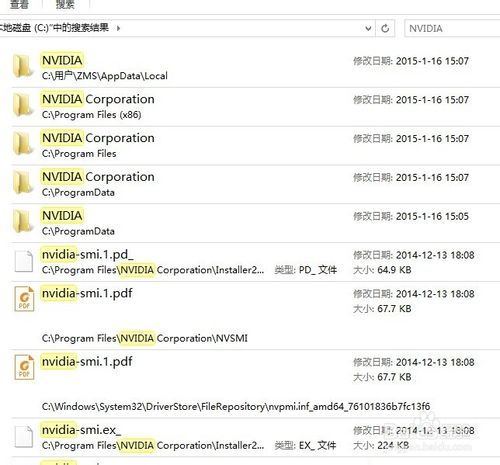Expand the address bar history dropdown
Screen dimensions: 500x465
[x=368, y=28]
